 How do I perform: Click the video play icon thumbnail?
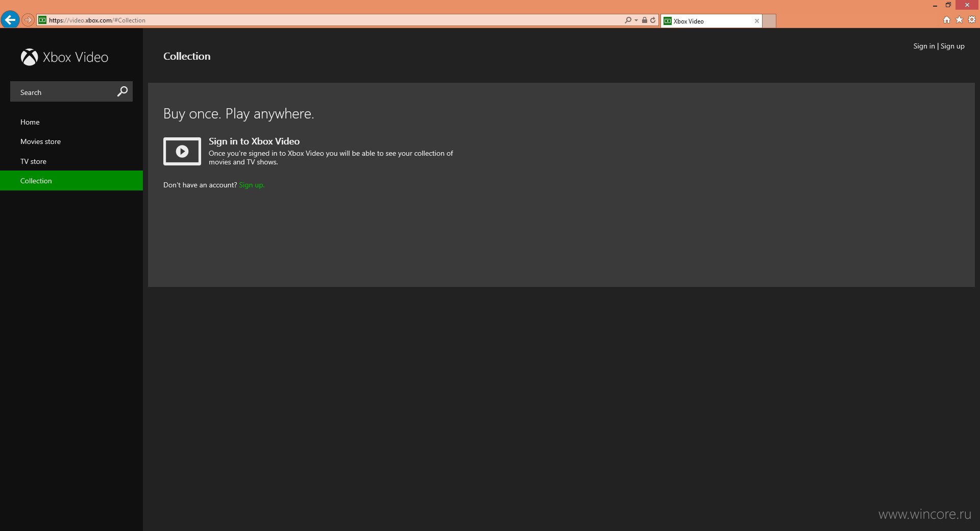182,151
